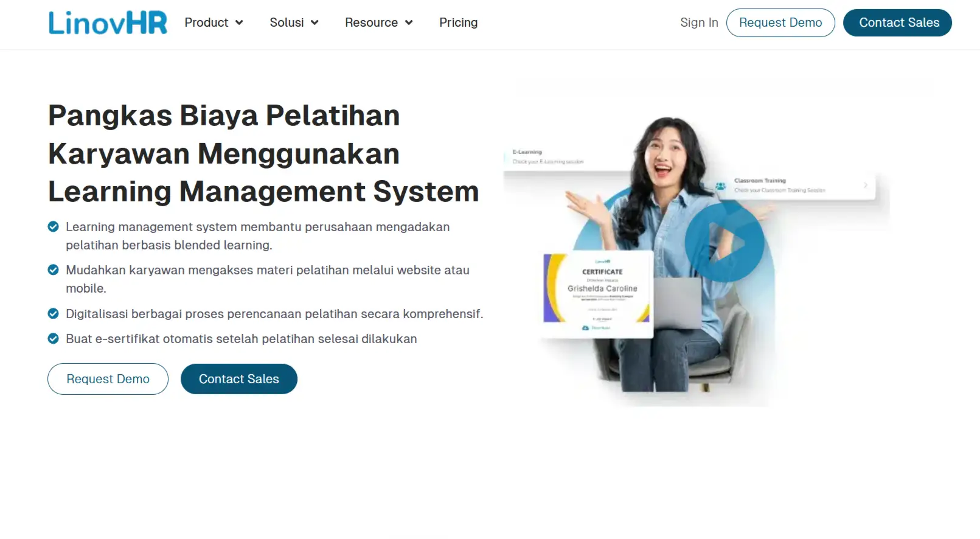Click the people icon on the Classroom Training card
This screenshot has width=980, height=539.
[721, 186]
